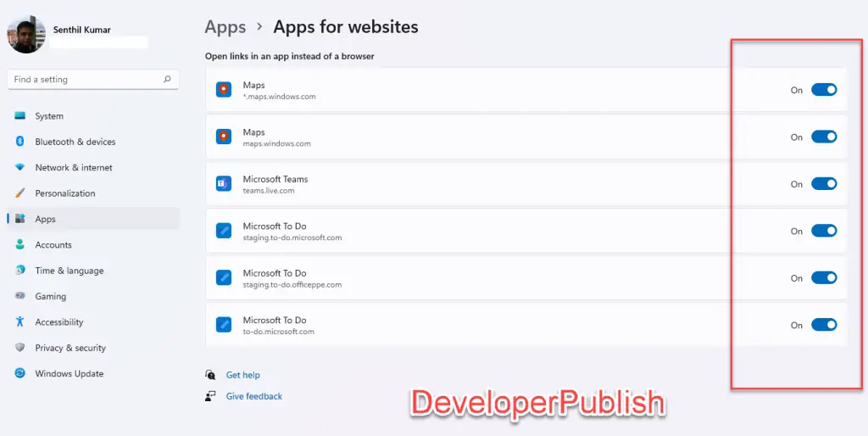Open Network & internet settings
This screenshot has width=868, height=436.
coord(93,167)
